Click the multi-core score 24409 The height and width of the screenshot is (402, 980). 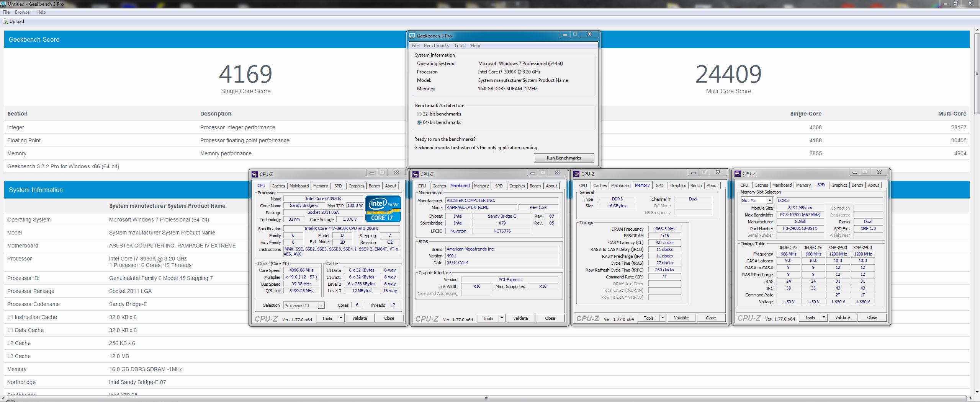(728, 74)
